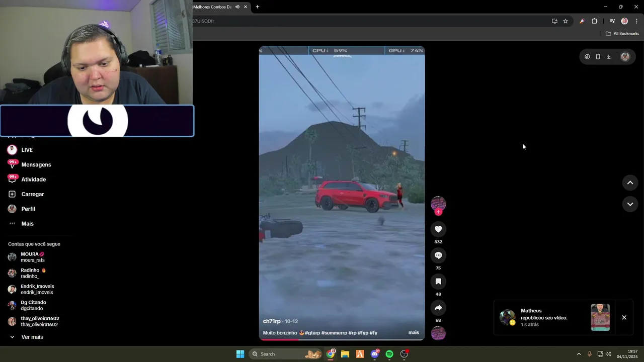The image size is (644, 362).
Task: Open the clock and date in taskbar
Action: tap(628, 354)
